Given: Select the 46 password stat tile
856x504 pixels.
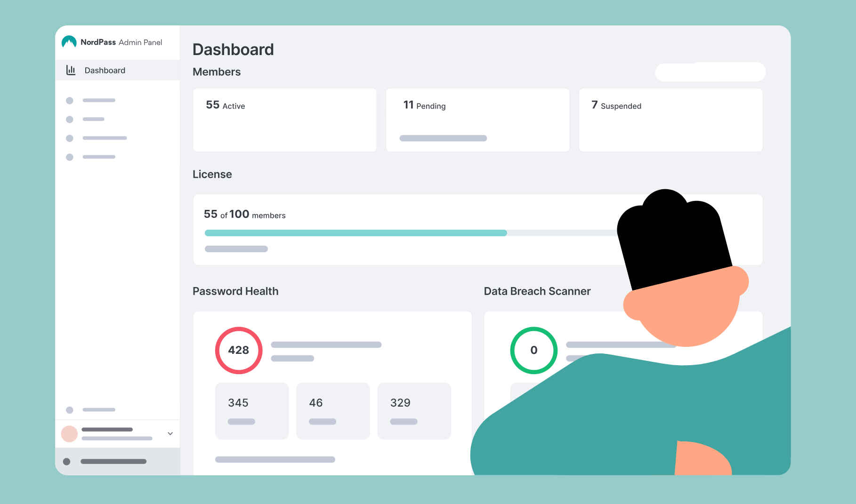Looking at the screenshot, I should (333, 410).
